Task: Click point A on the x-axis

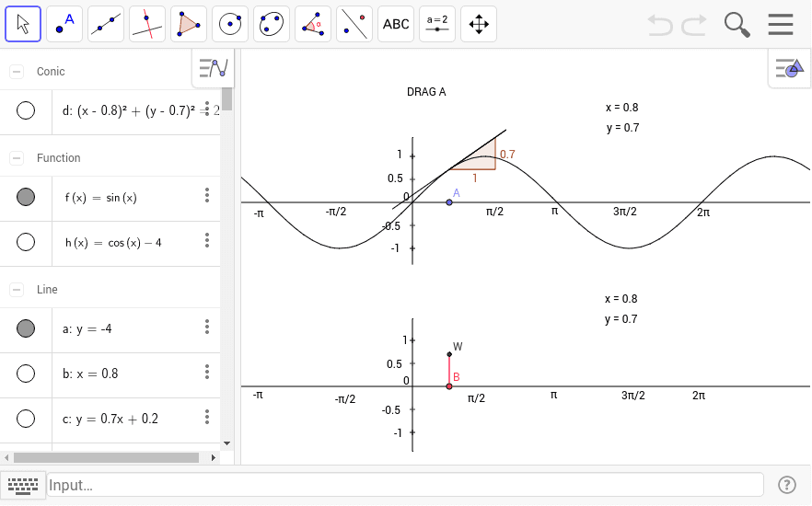Action: pos(449,202)
